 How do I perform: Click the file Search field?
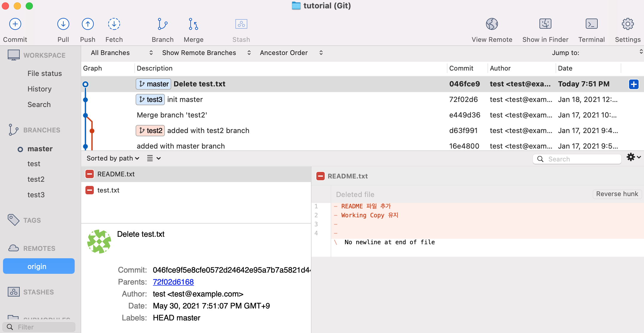click(581, 159)
